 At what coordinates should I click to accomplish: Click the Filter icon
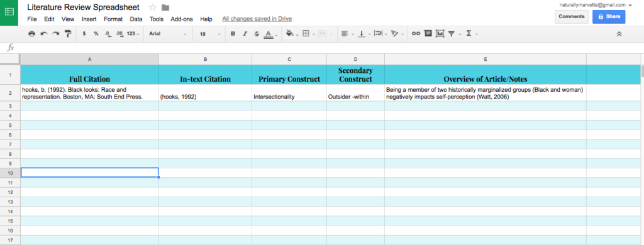(452, 34)
